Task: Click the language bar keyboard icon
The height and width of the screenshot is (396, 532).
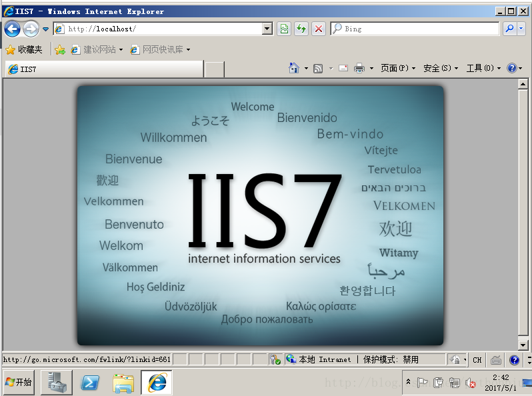Action: 496,360
